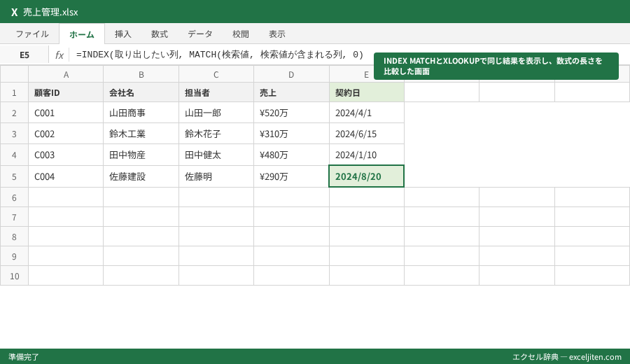Click the formula bar INDEX MATCH formula
630x364 pixels.
pos(220,55)
